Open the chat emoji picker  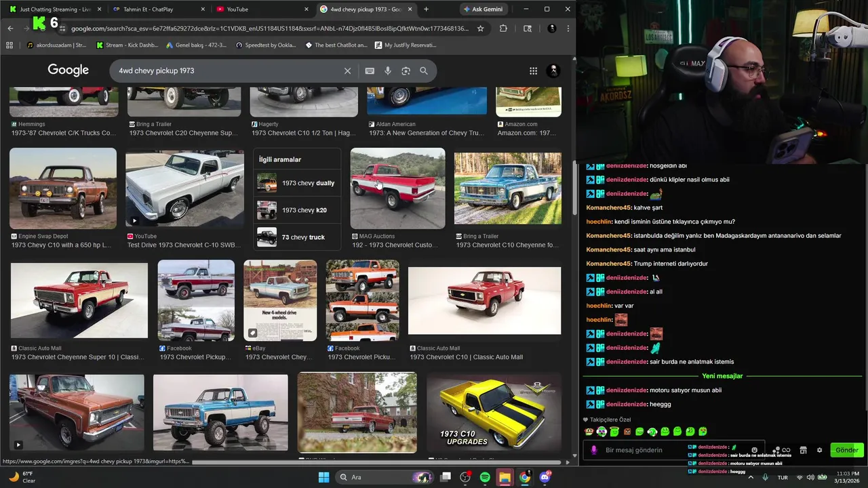point(754,450)
